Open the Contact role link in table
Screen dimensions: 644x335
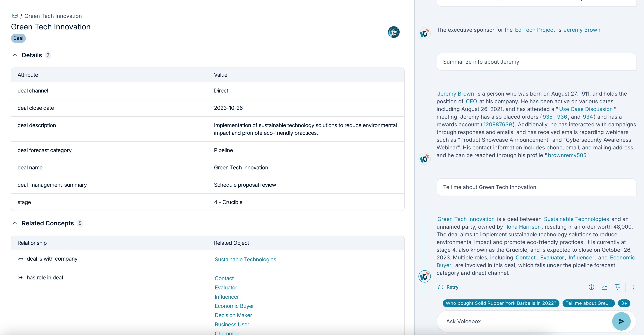pyautogui.click(x=224, y=278)
